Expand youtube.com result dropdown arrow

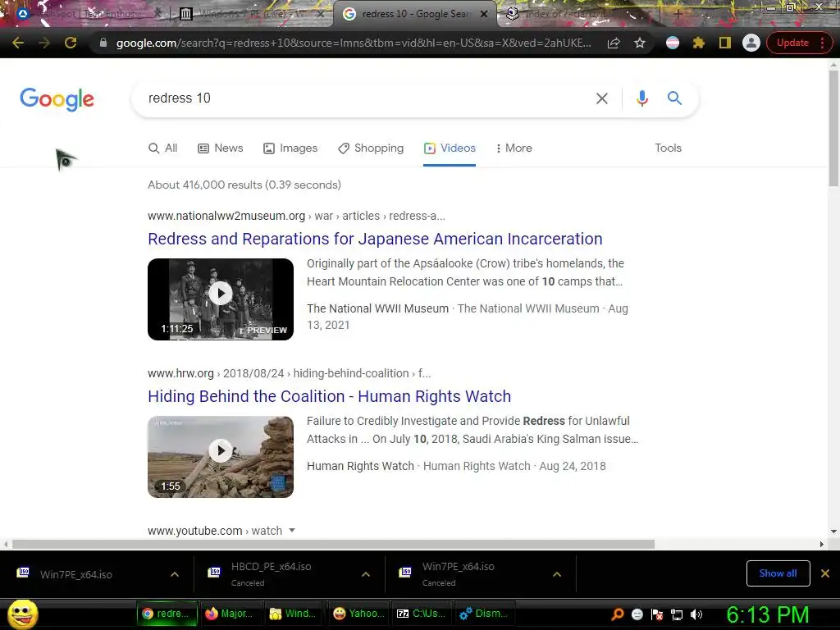tap(292, 531)
